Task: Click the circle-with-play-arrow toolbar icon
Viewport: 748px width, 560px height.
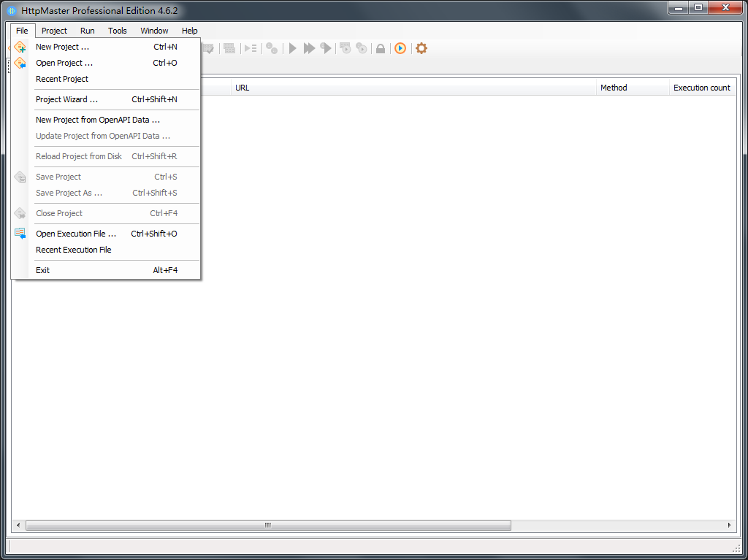Action: [x=326, y=48]
